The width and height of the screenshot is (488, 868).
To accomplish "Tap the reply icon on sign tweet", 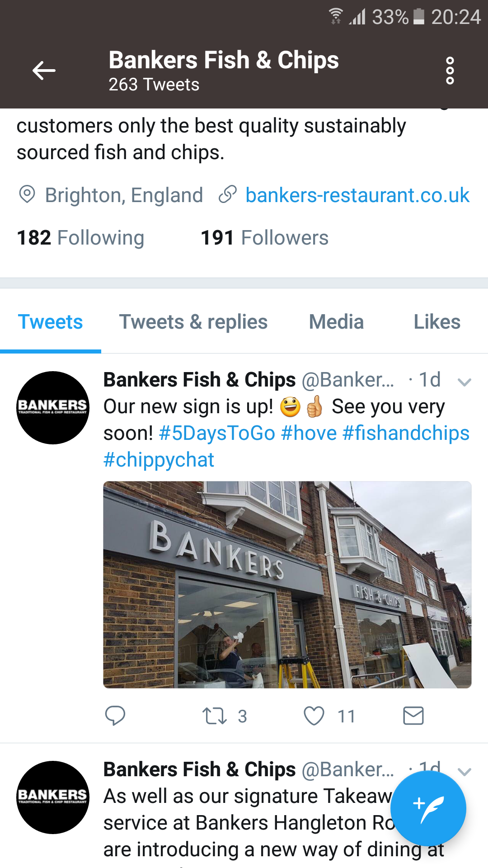I will [x=115, y=716].
